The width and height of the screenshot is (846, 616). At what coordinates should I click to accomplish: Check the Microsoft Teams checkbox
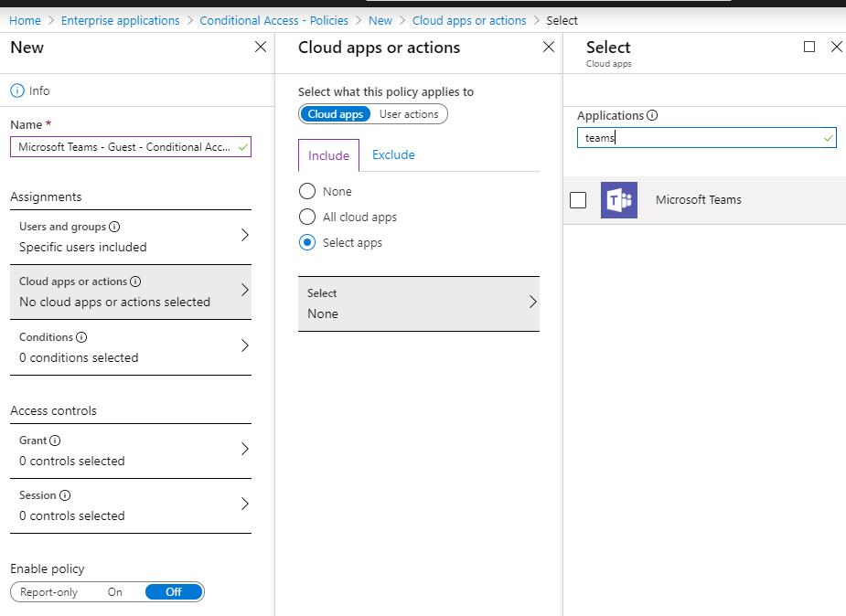click(x=578, y=200)
